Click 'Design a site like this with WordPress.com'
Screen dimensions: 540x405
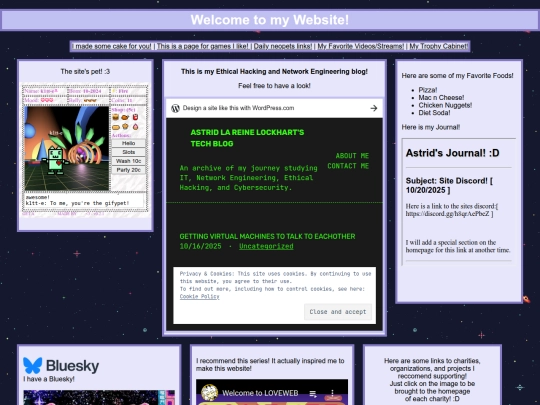(x=238, y=108)
